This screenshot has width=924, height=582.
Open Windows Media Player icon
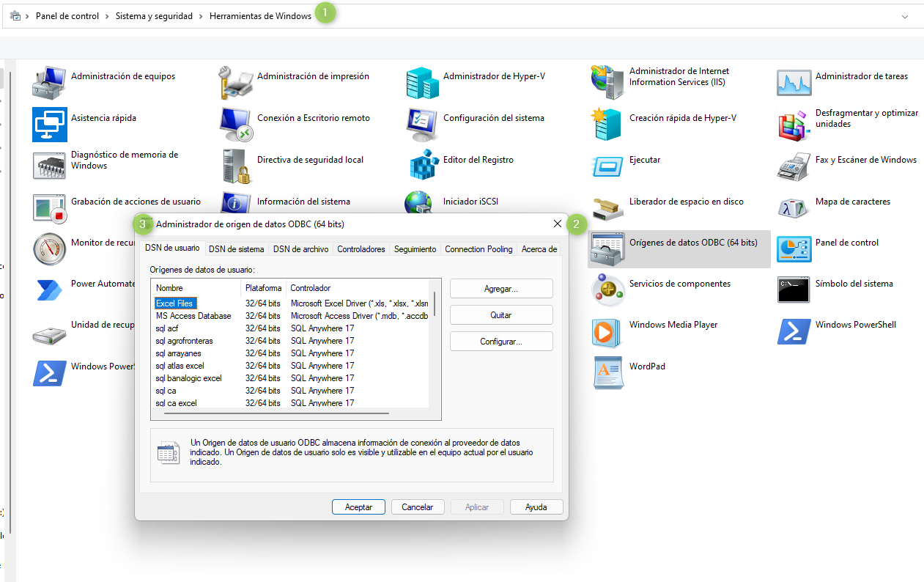point(608,332)
